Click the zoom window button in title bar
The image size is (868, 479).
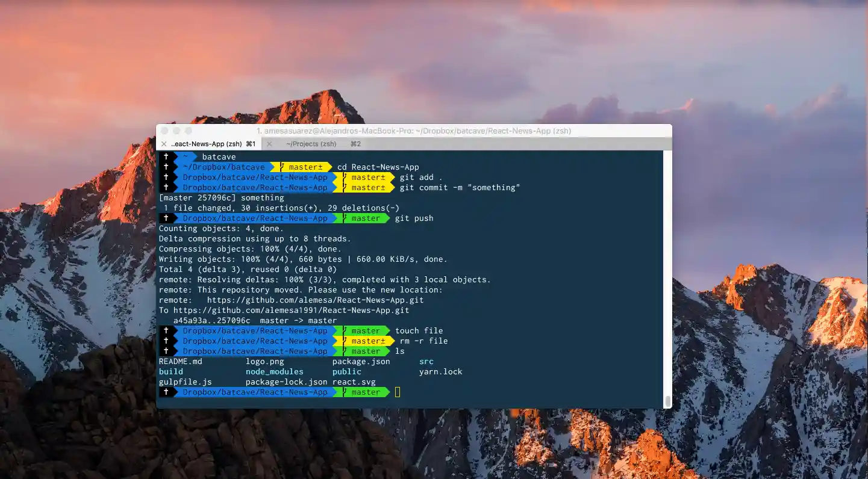[189, 131]
